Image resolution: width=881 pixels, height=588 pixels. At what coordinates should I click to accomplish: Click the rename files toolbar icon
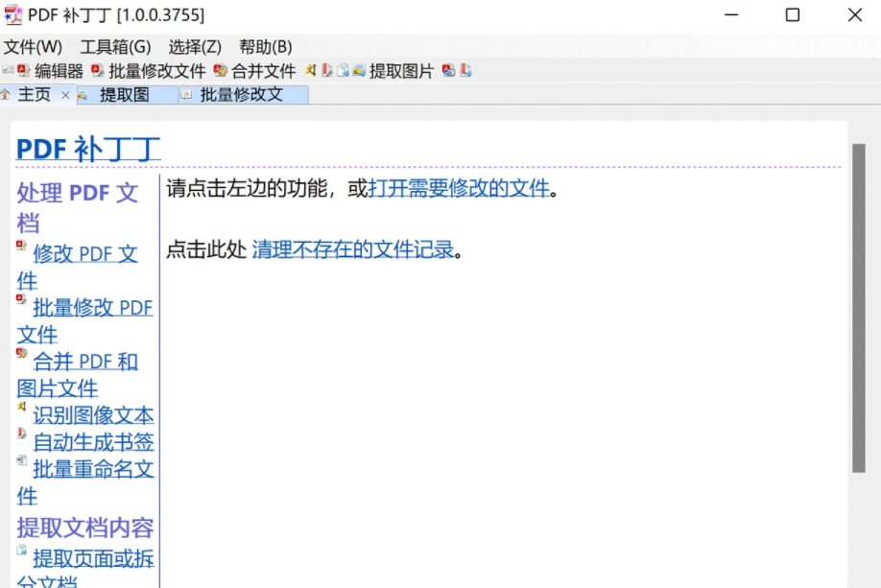click(343, 70)
